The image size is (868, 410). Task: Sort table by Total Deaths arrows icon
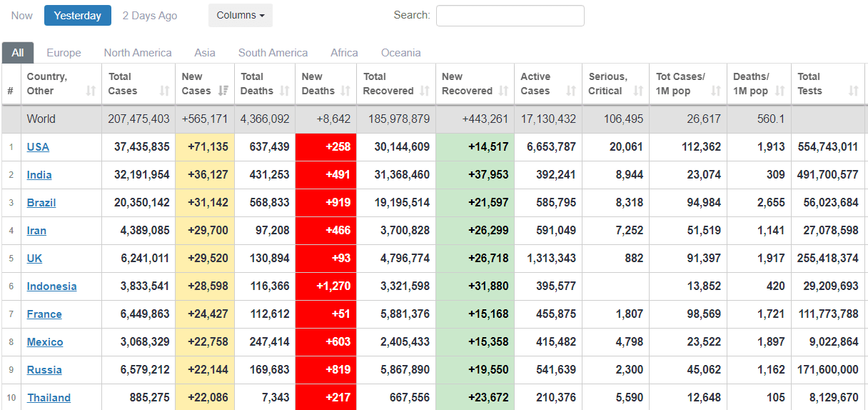point(285,91)
